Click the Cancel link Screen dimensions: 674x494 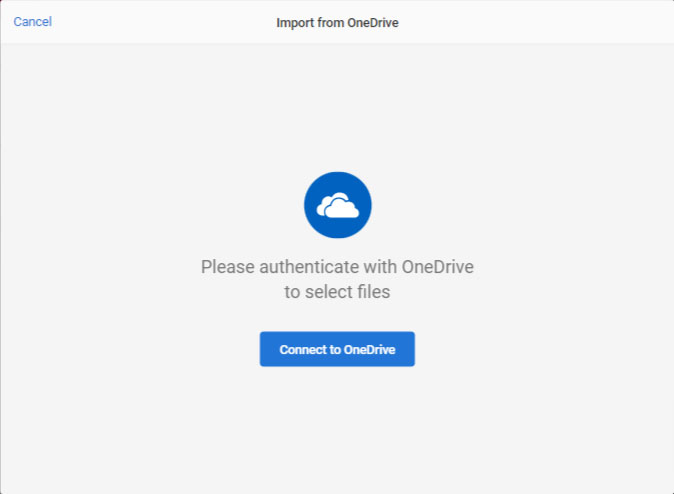(x=33, y=22)
